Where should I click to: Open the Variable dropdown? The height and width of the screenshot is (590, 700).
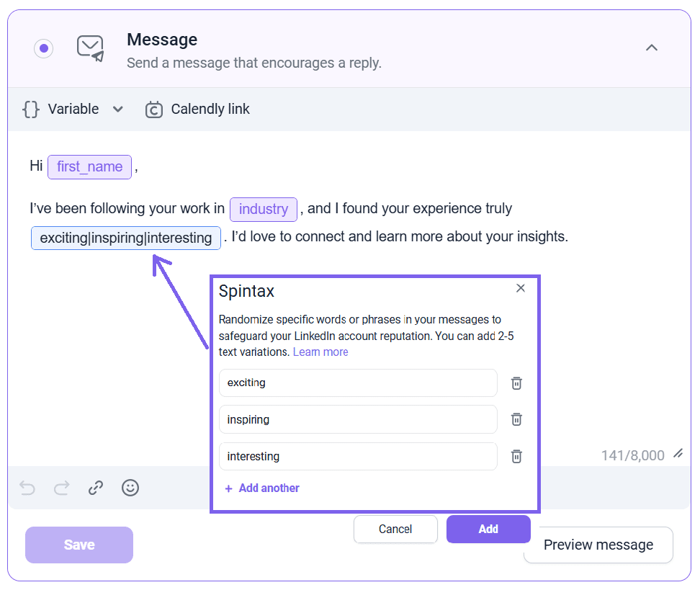[73, 109]
